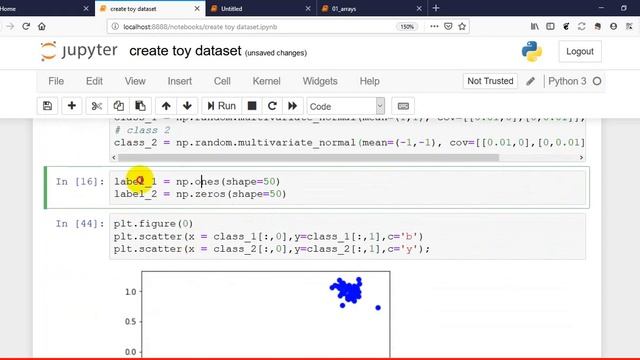Save notebook with floppy disk icon
This screenshot has height=360, width=640.
pyautogui.click(x=47, y=106)
